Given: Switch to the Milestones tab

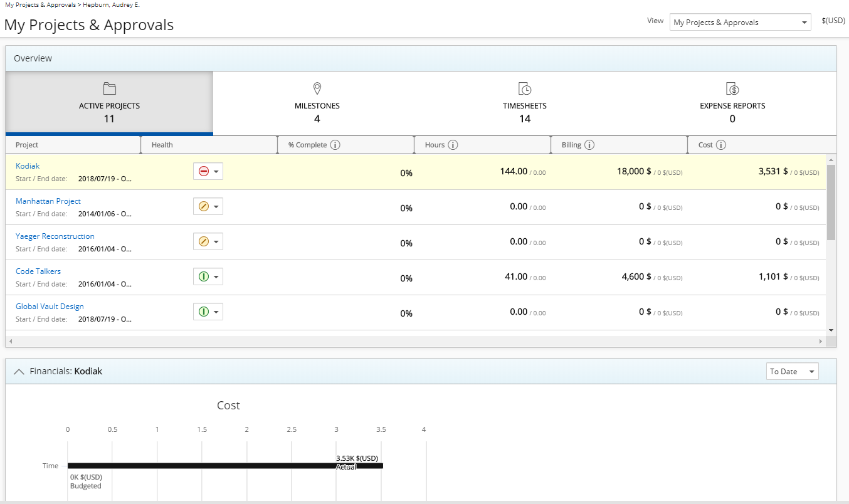Looking at the screenshot, I should point(317,103).
